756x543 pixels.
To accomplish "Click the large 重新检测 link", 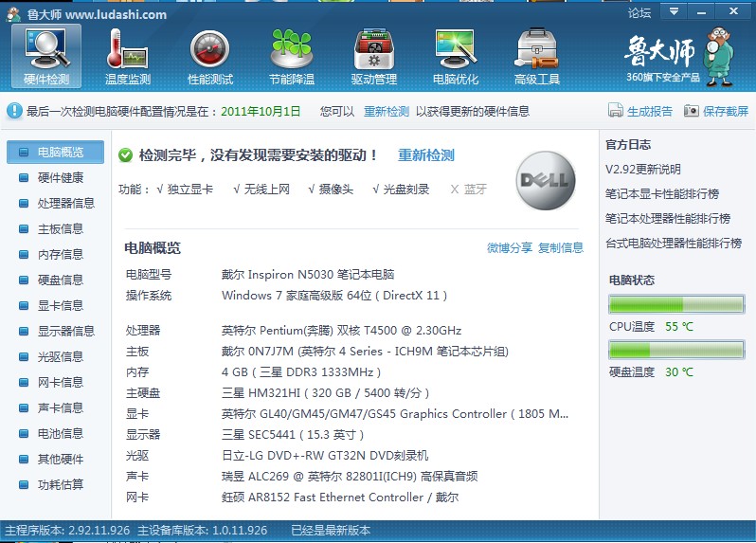I will [426, 155].
